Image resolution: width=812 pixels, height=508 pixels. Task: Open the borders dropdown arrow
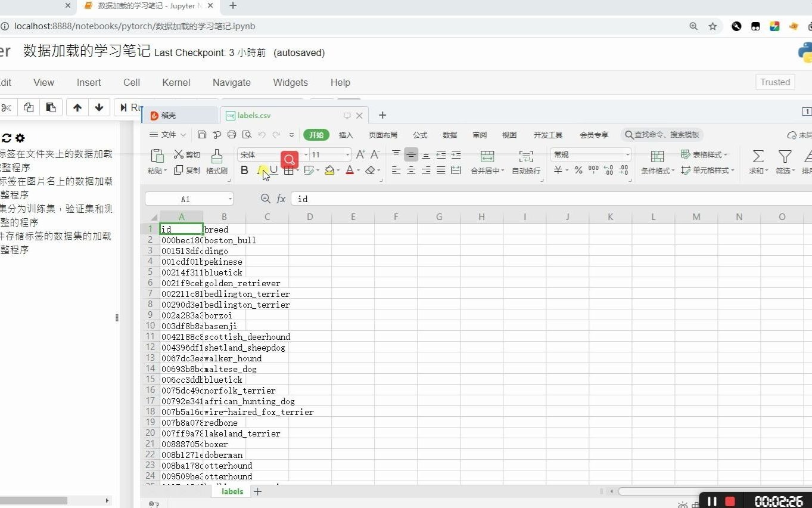[297, 171]
